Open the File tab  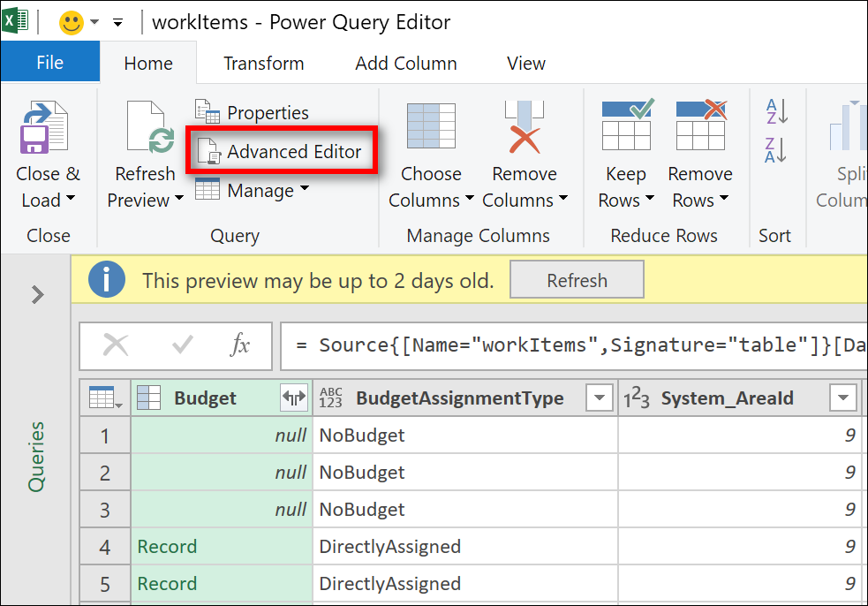coord(49,62)
